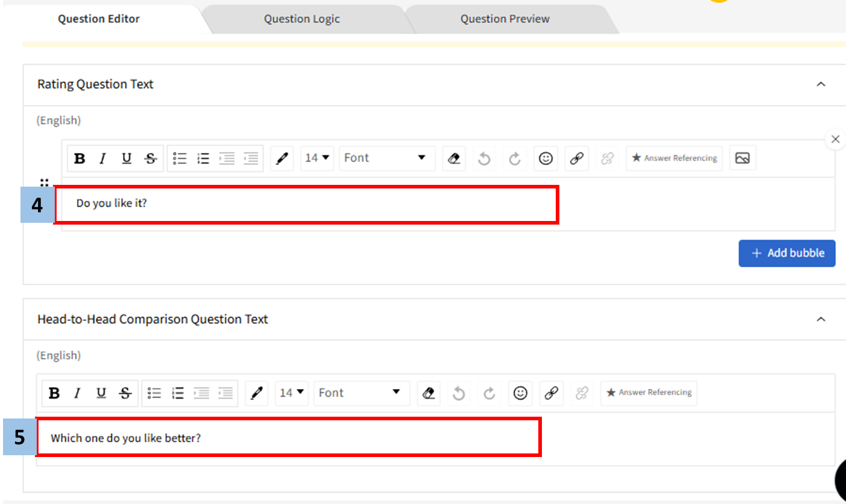Image resolution: width=846 pixels, height=504 pixels.
Task: Click insert image icon in Rating toolbar
Action: [x=742, y=158]
